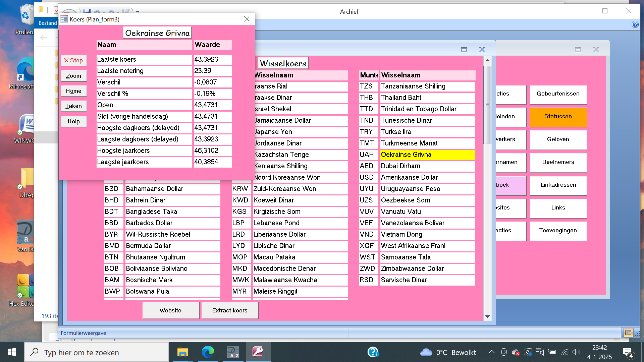Click the Stop button in Koers form

(x=74, y=60)
